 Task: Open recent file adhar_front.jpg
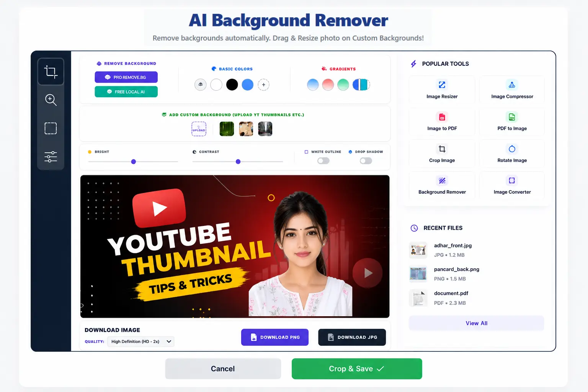477,250
